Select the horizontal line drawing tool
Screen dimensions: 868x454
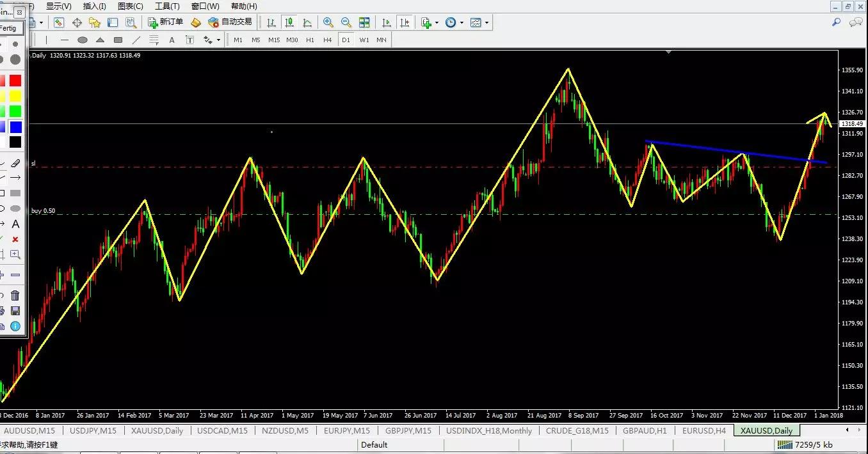[65, 40]
